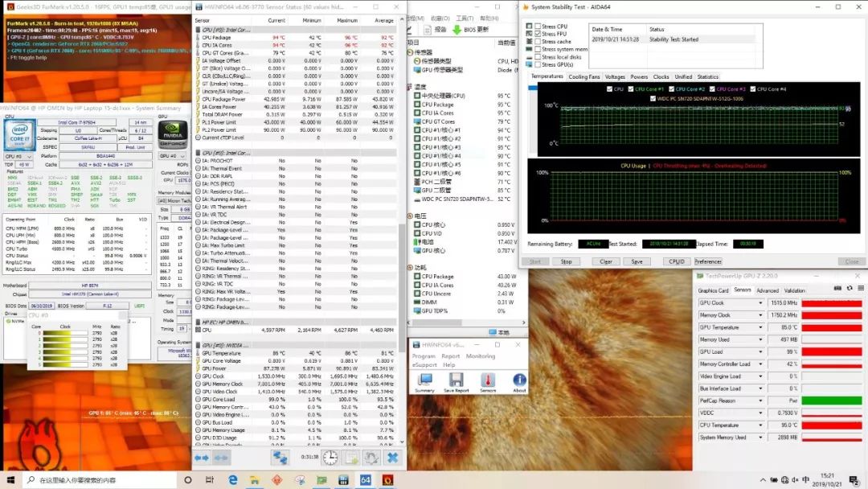Click the Save Report floppy icon
This screenshot has width=868, height=489.
(456, 380)
